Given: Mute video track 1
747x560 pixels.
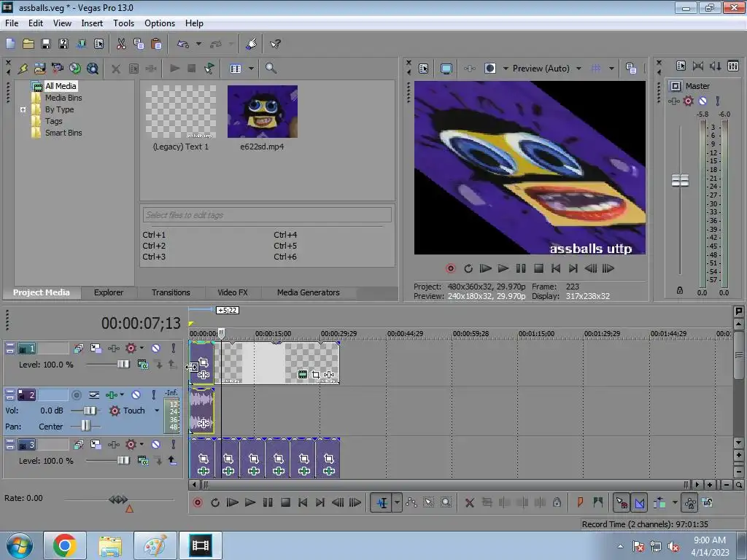Looking at the screenshot, I should pyautogui.click(x=156, y=348).
